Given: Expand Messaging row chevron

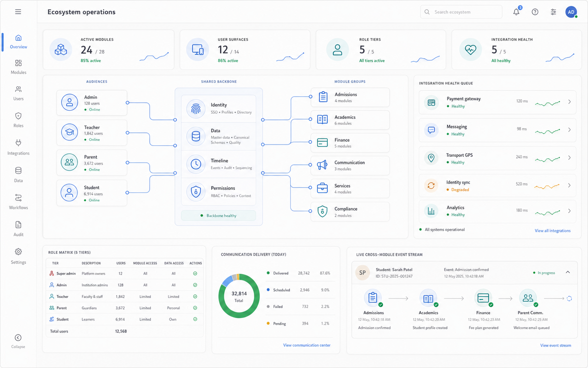Looking at the screenshot, I should (570, 130).
